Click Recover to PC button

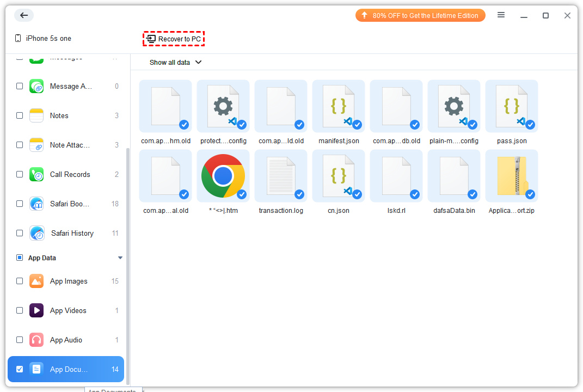pyautogui.click(x=174, y=39)
